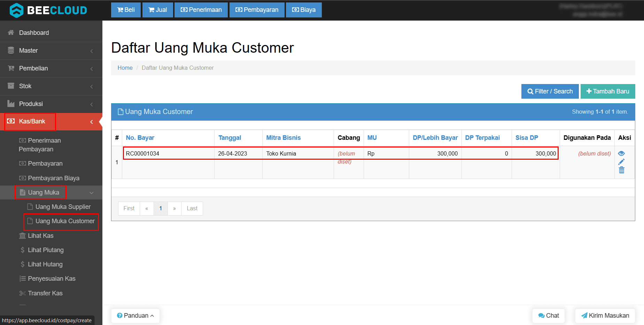Click the Transfer Kas scissors icon
The image size is (644, 325).
23,293
